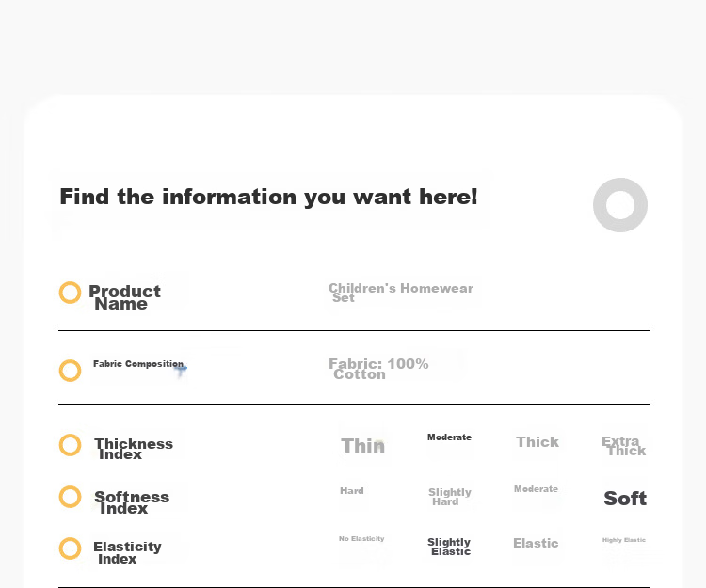706x588 pixels.
Task: Select the 'Moderate' thickness option
Action: tap(449, 437)
